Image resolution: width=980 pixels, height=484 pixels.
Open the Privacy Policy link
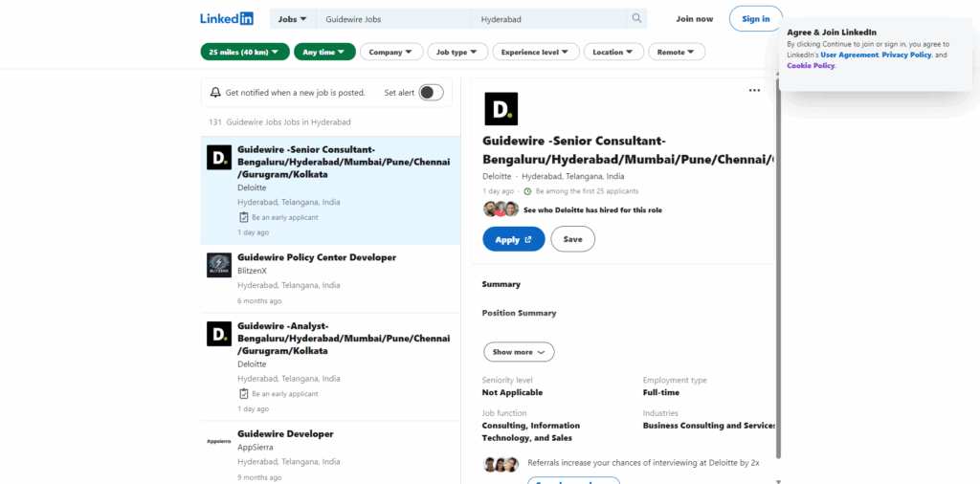[x=906, y=55]
